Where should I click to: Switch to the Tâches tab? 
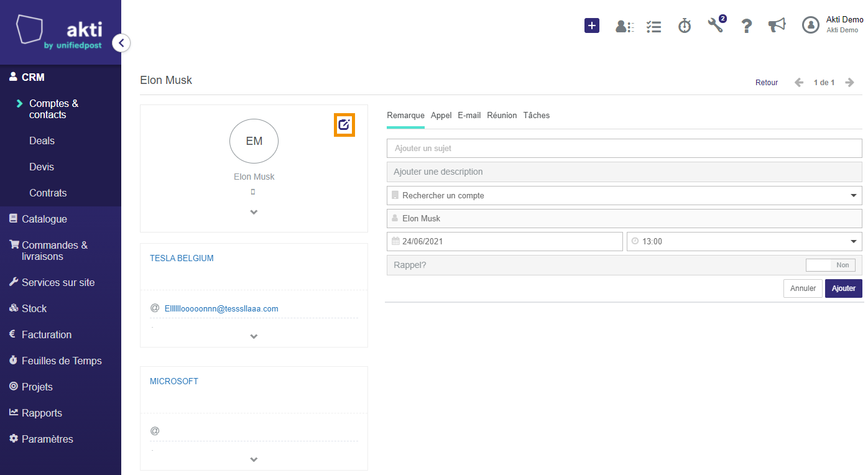coord(537,116)
